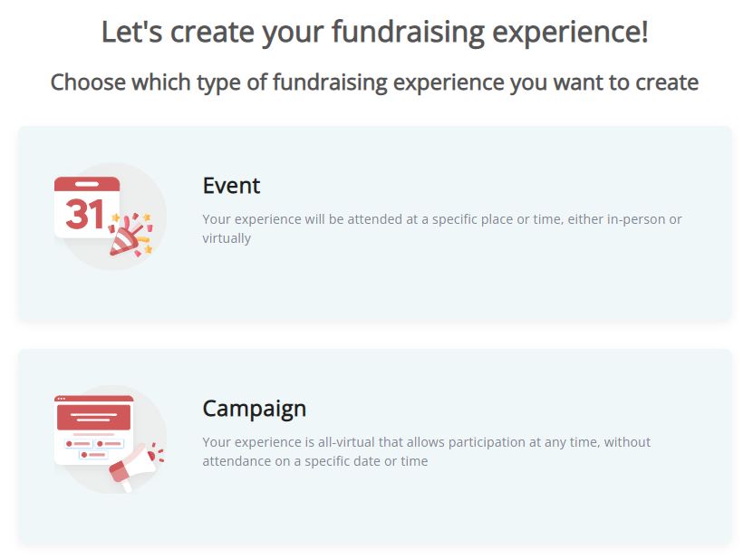753x560 pixels.
Task: Click the "attendance on a specific date or time" line
Action: [315, 461]
